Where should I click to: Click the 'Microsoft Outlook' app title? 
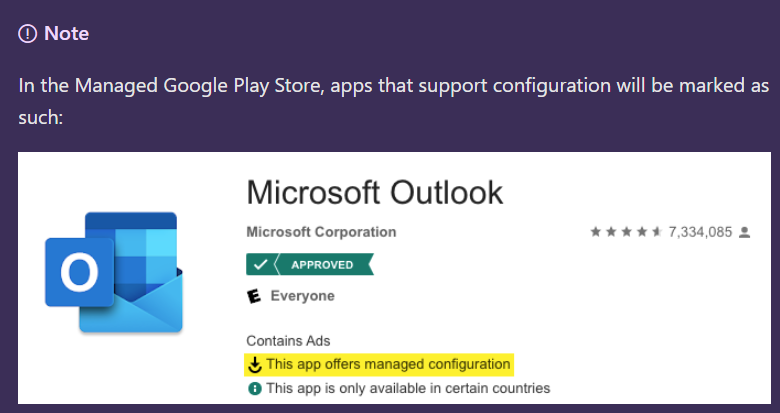[374, 191]
